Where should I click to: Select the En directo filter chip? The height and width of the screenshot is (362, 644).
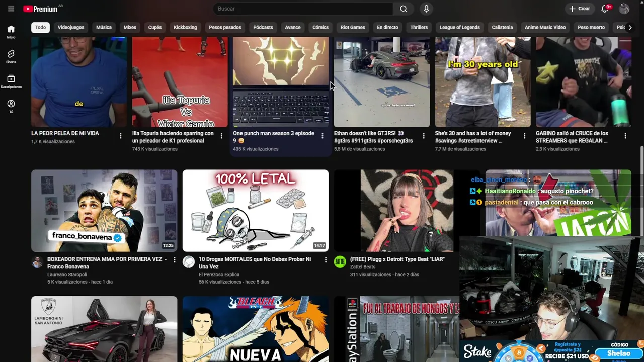pyautogui.click(x=387, y=27)
